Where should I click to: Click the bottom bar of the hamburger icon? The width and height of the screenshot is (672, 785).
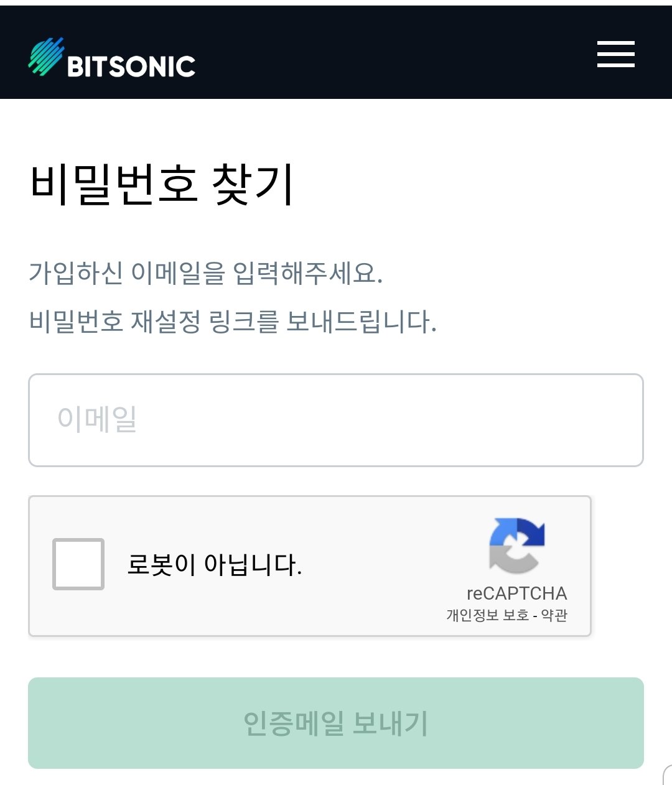615,65
